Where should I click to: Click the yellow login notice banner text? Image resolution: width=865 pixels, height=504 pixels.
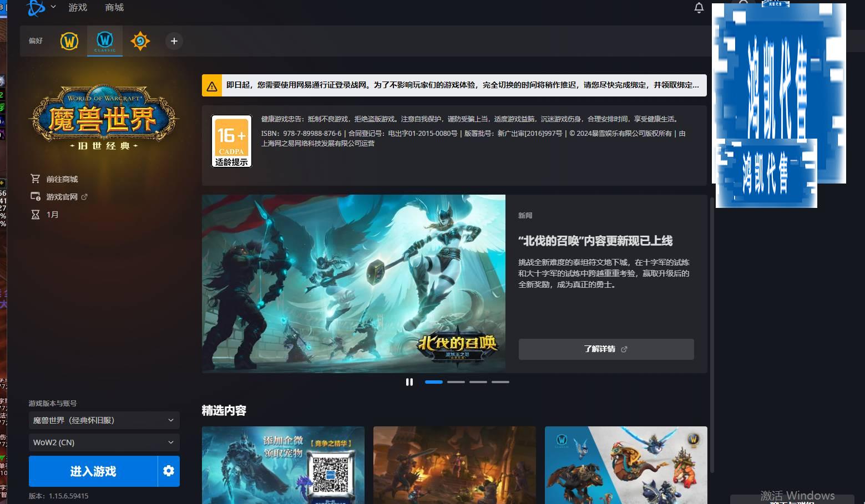click(x=463, y=85)
